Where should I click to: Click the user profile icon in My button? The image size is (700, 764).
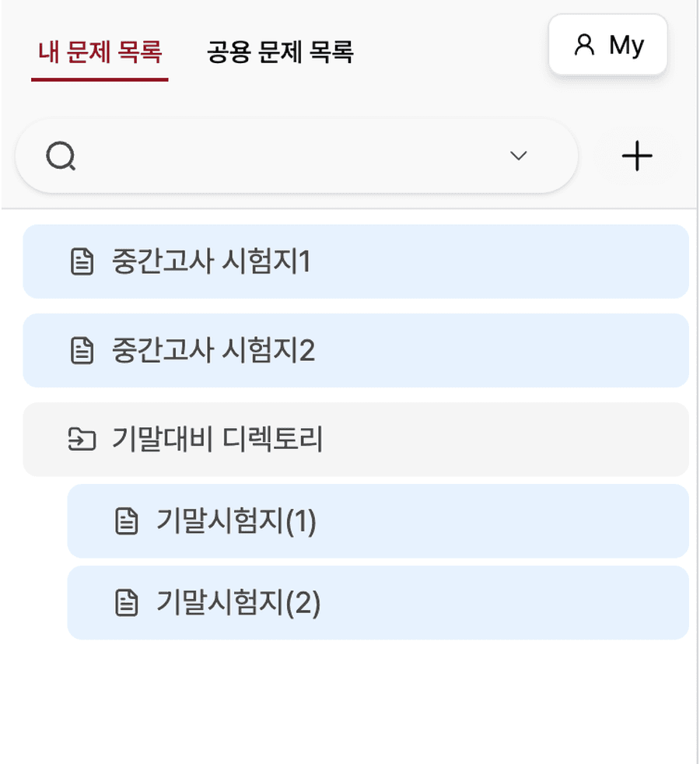(x=584, y=45)
